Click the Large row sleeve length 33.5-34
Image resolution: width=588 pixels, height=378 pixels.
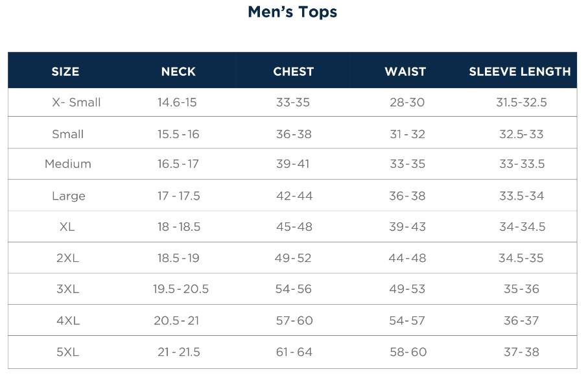pyautogui.click(x=521, y=196)
